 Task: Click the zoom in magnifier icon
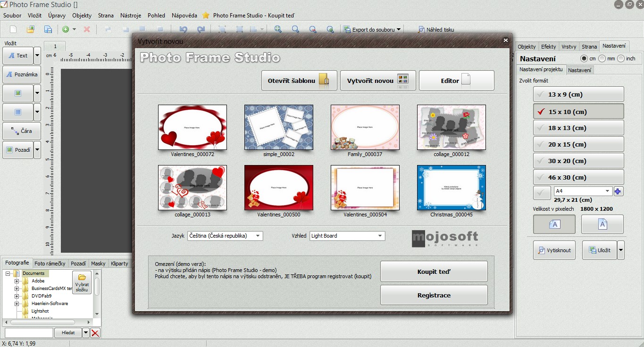(x=278, y=29)
